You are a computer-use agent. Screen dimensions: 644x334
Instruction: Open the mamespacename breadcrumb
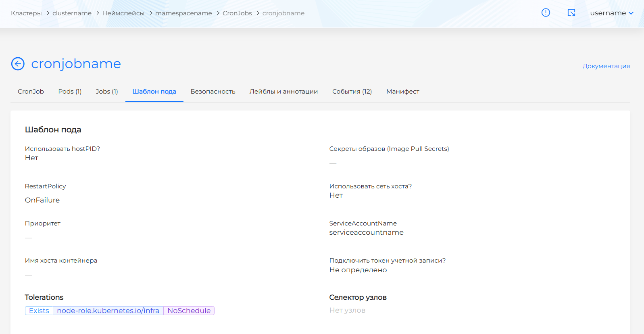coord(183,13)
